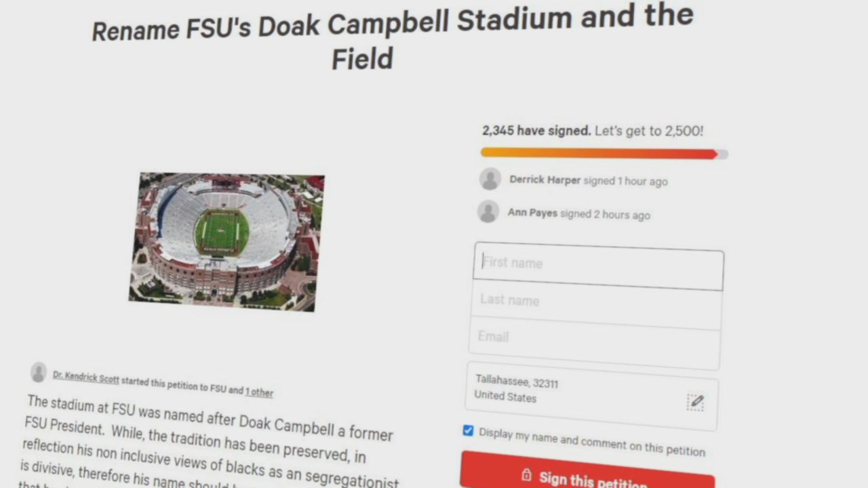The width and height of the screenshot is (868, 488).
Task: Click Derrick Harper's name in recent signers
Action: click(545, 180)
